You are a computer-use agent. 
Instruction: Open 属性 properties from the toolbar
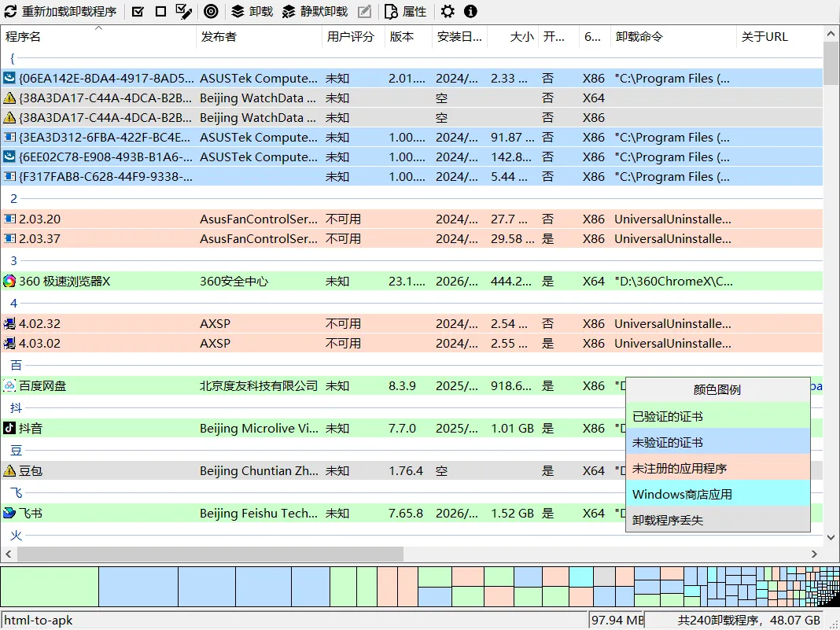(406, 11)
